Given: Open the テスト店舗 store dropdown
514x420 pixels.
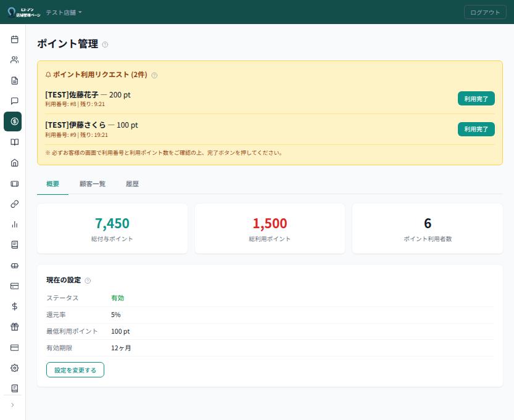Looking at the screenshot, I should coord(64,12).
